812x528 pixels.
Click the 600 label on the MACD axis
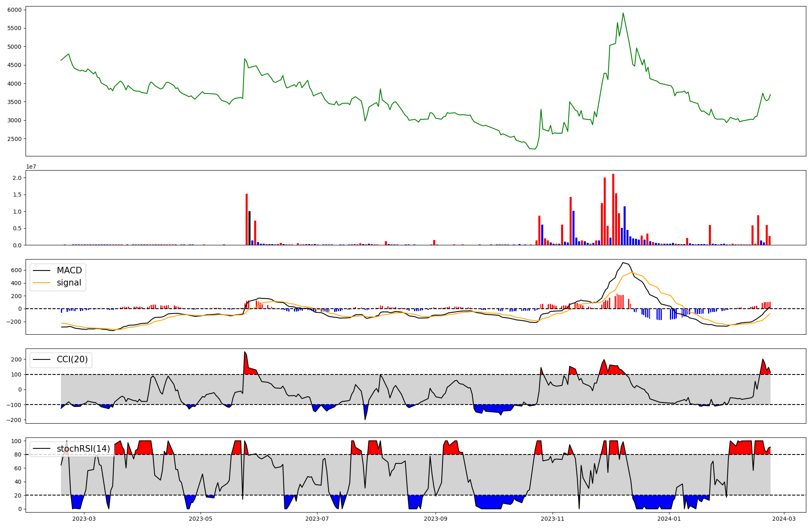(16, 270)
